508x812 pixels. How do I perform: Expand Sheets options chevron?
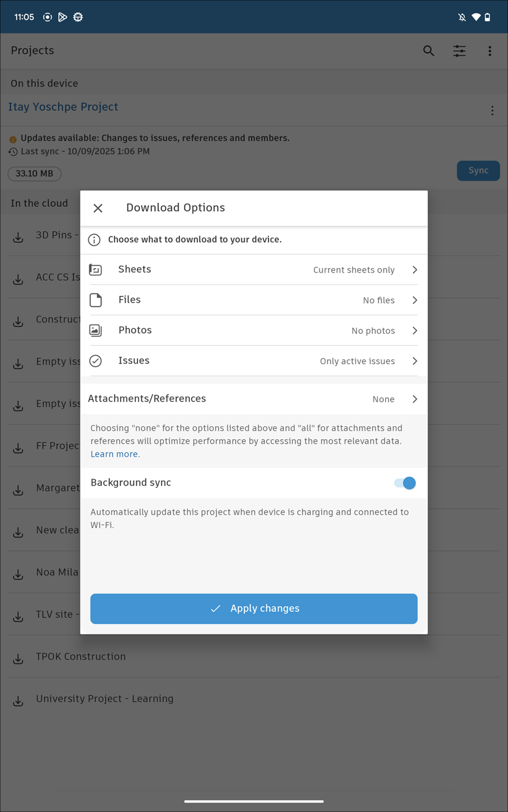click(x=415, y=270)
